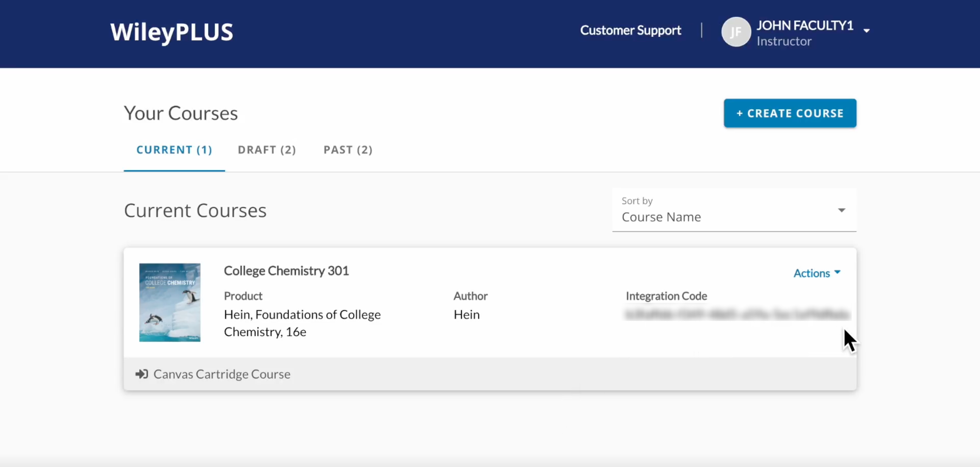980x467 pixels.
Task: Click the Canvas Cartridge Course sign-in icon
Action: (x=142, y=374)
